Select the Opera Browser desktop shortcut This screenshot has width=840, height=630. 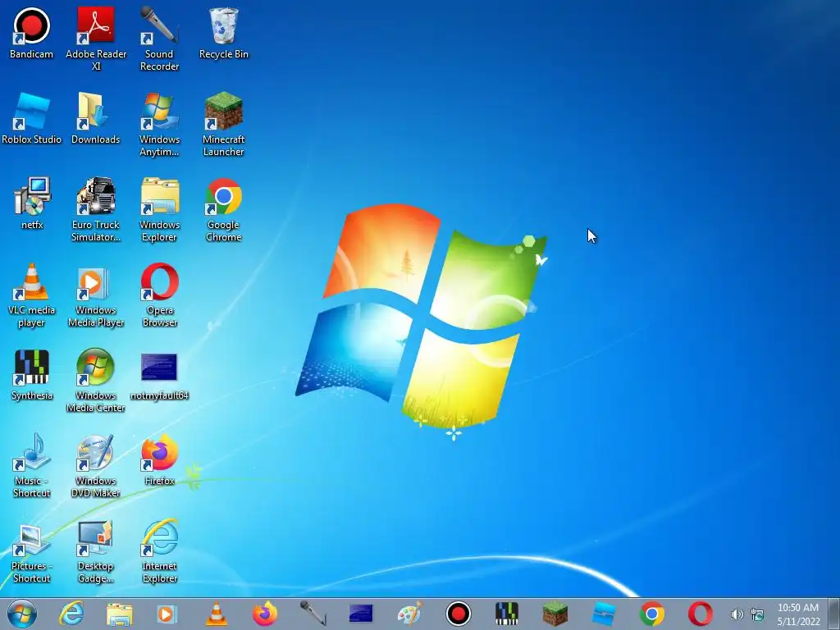tap(160, 294)
